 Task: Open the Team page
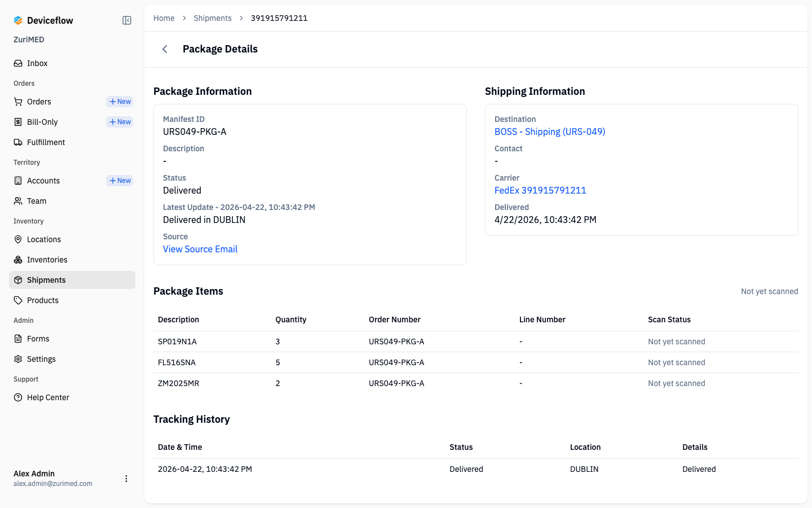[x=72, y=201]
